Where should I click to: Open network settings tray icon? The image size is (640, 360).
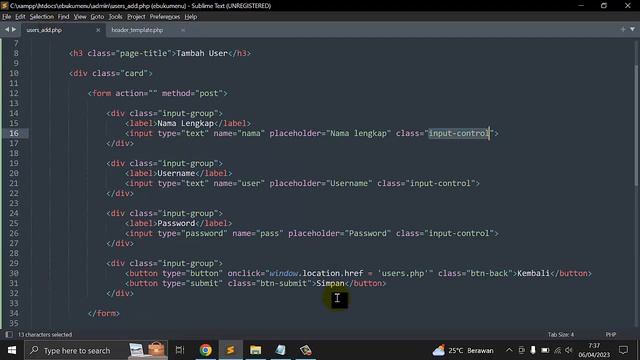558,350
